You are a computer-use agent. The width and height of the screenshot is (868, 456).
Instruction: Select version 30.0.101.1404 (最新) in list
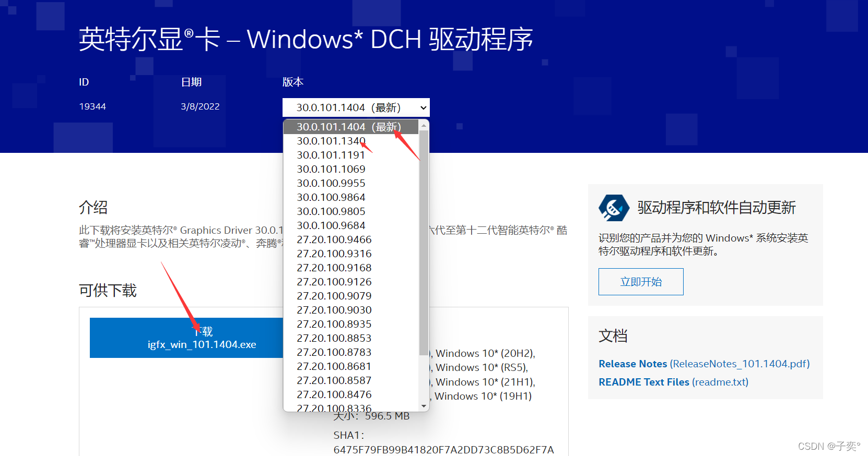(x=351, y=127)
